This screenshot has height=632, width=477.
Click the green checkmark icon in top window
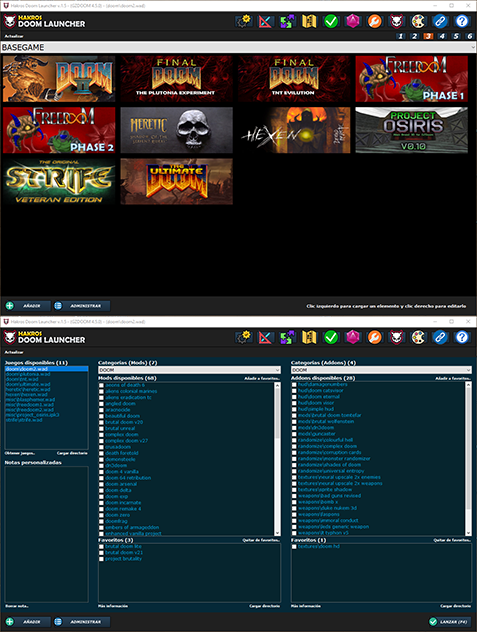[x=331, y=21]
